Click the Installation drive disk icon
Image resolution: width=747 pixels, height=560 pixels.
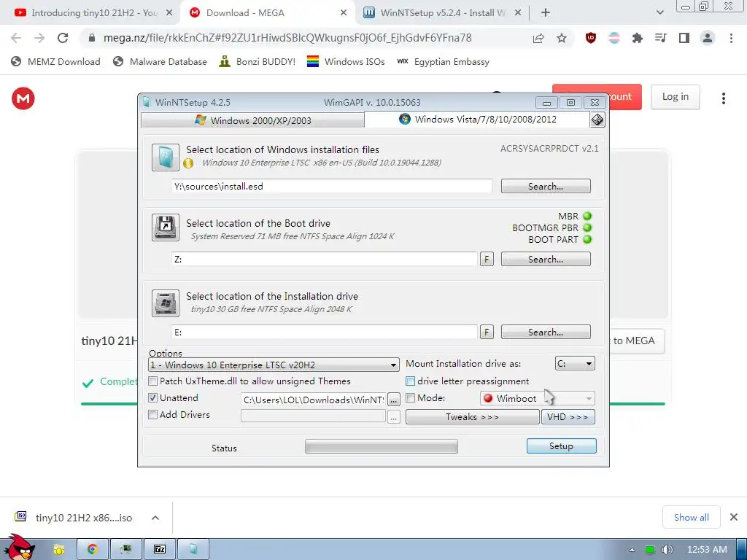coord(166,303)
